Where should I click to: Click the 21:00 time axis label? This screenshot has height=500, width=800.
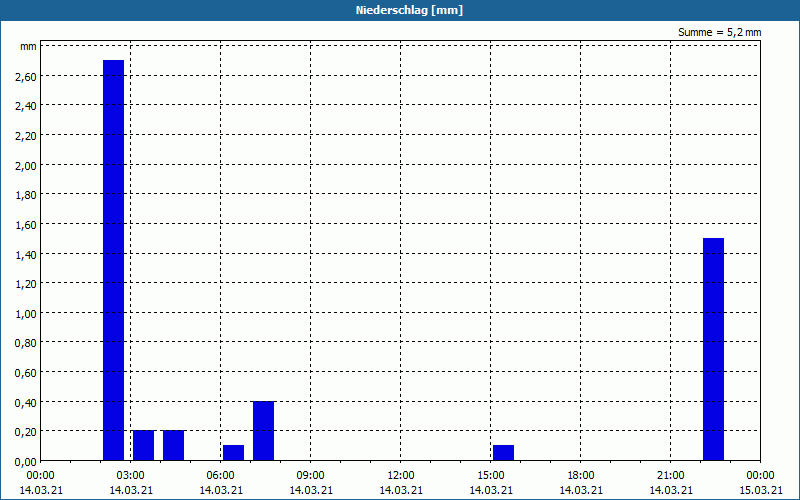pyautogui.click(x=670, y=476)
